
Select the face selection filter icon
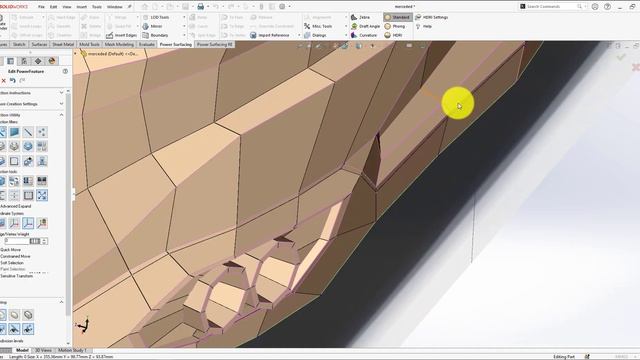14,132
